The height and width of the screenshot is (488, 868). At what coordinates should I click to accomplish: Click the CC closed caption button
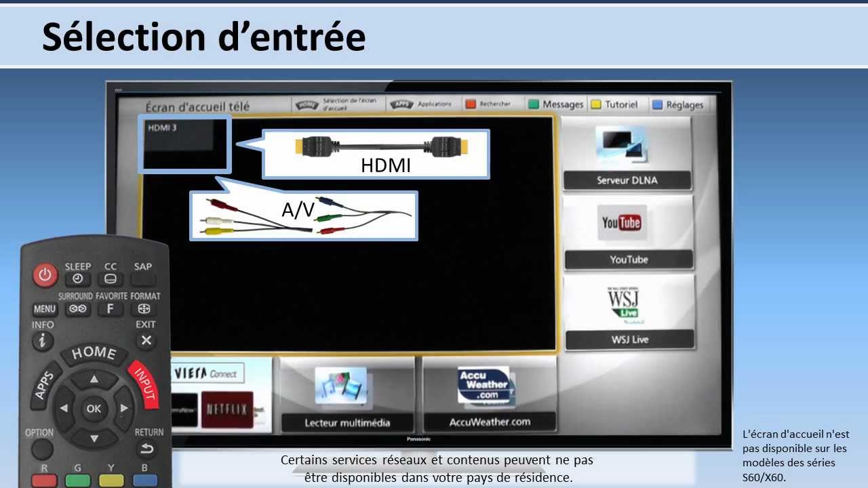110,279
